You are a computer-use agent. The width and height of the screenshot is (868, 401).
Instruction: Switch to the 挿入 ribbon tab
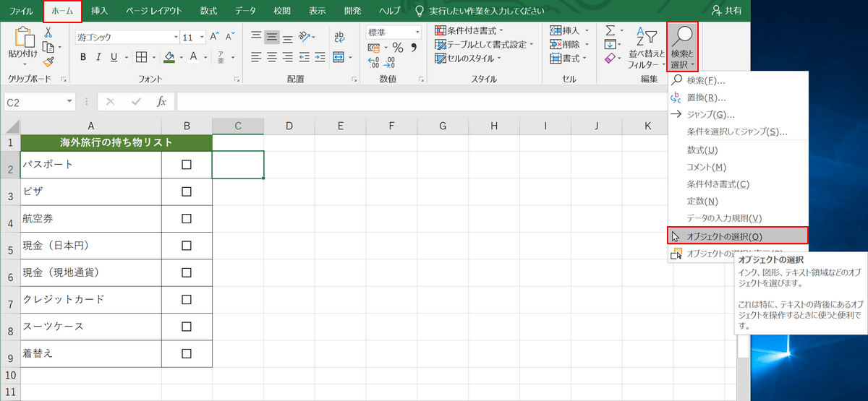[x=100, y=11]
